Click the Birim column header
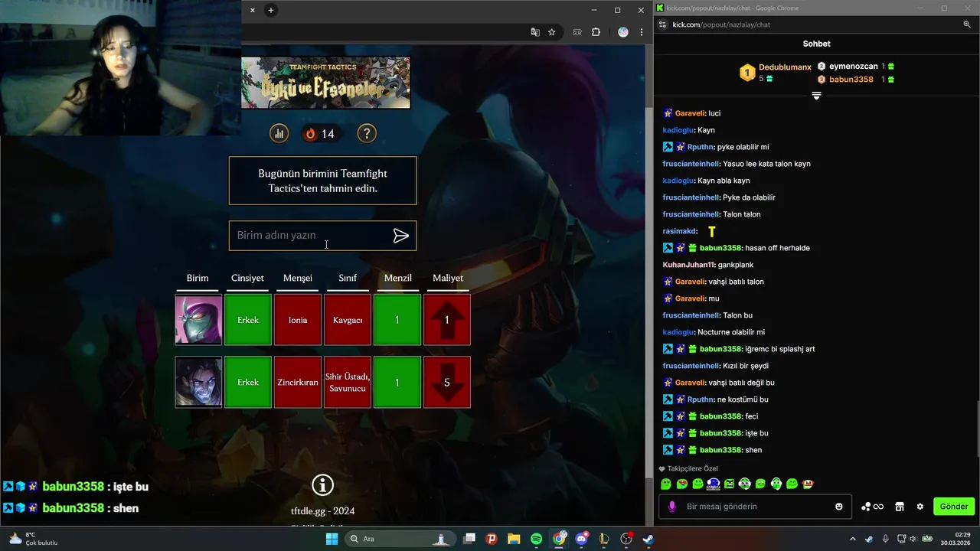The height and width of the screenshot is (551, 980). click(x=198, y=278)
